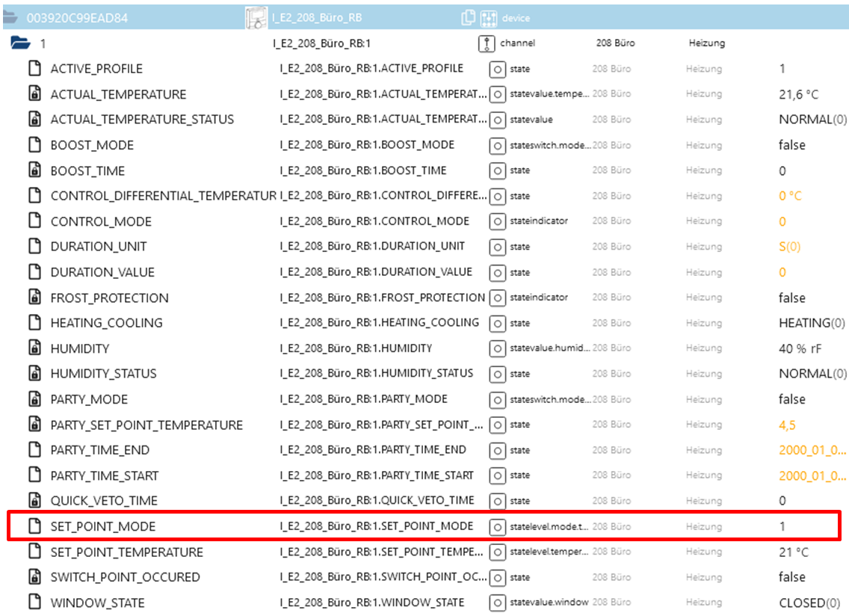Image resolution: width=849 pixels, height=616 pixels.
Task: Click the orange value 4,5
Action: 787,425
